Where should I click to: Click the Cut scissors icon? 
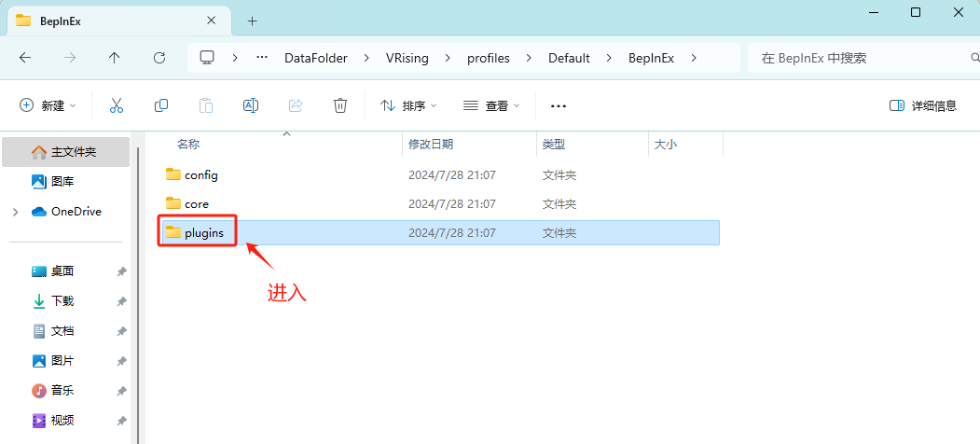coord(117,105)
